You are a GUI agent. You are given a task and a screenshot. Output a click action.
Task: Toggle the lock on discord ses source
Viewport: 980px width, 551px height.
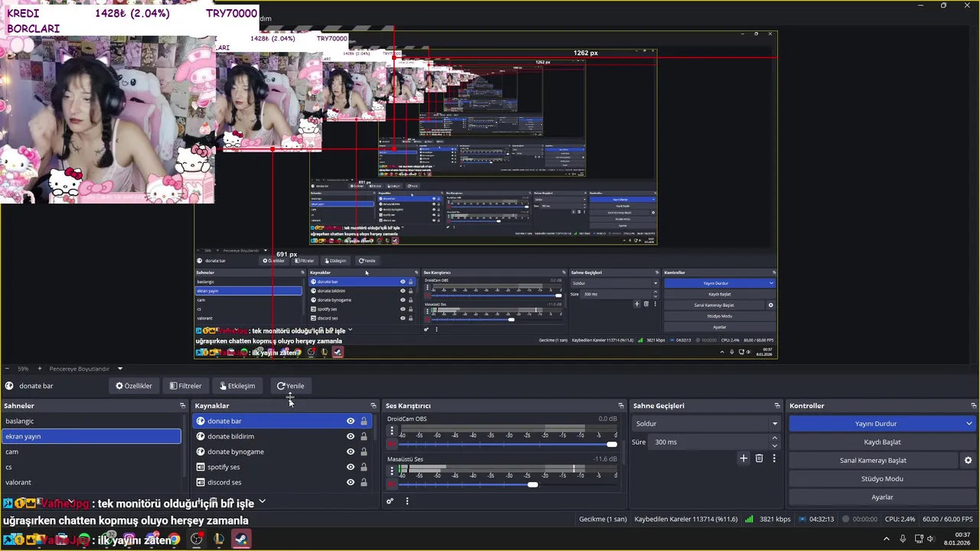(364, 482)
